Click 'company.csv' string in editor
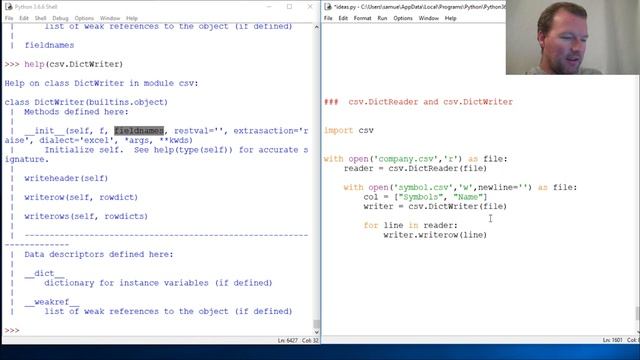The image size is (640, 360). [x=406, y=159]
